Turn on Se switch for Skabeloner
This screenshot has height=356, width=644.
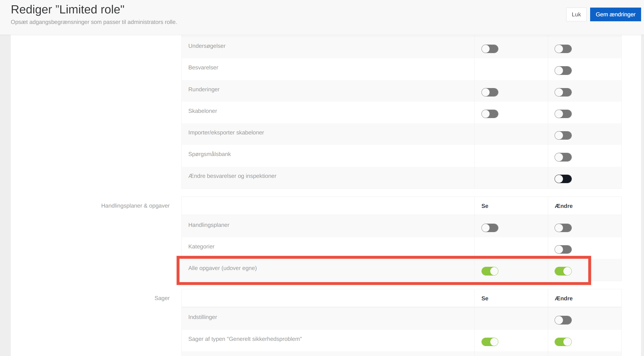[x=490, y=114]
